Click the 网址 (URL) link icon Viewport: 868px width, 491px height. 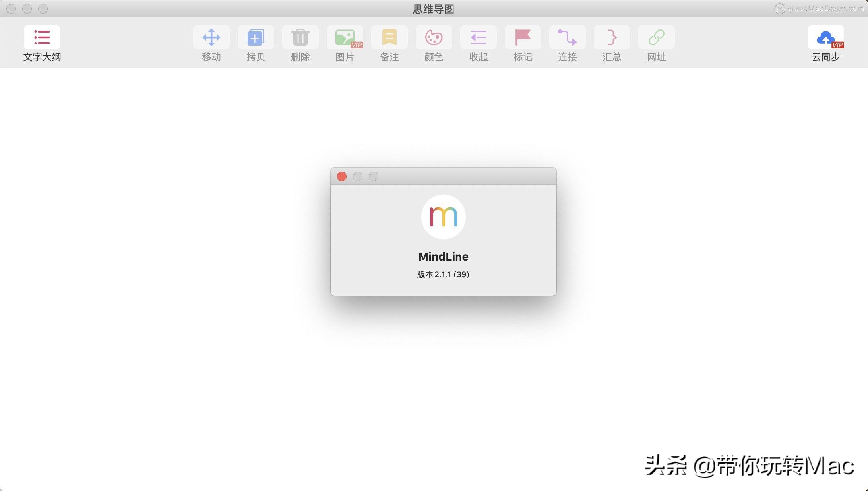coord(656,38)
